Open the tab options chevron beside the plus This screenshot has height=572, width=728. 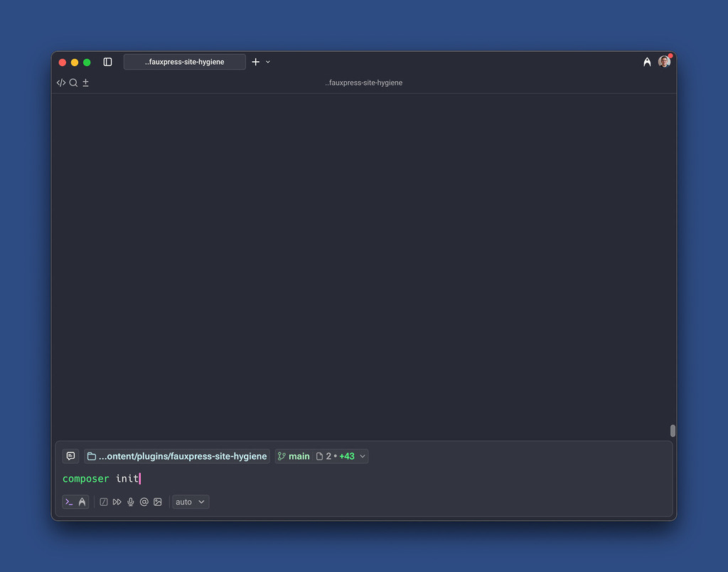[x=268, y=62]
